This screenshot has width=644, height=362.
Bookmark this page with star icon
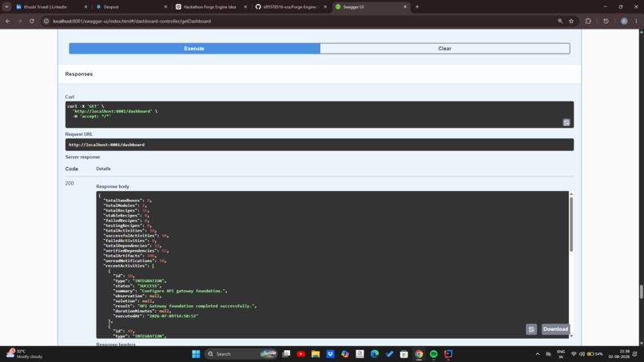(571, 21)
